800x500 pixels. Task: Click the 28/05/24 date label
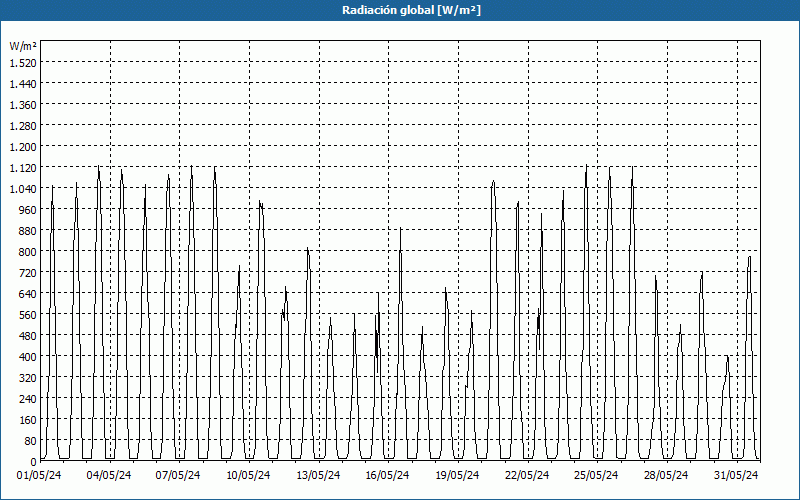pos(666,475)
